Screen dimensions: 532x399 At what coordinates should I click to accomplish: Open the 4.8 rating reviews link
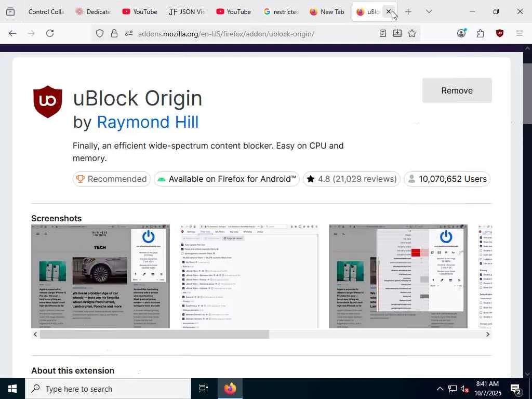[352, 179]
